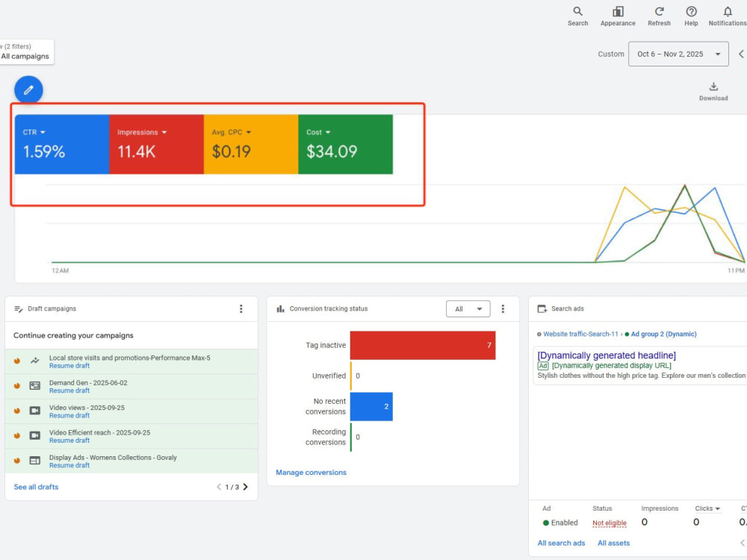Download the overview chart
747x560 pixels.
[713, 91]
